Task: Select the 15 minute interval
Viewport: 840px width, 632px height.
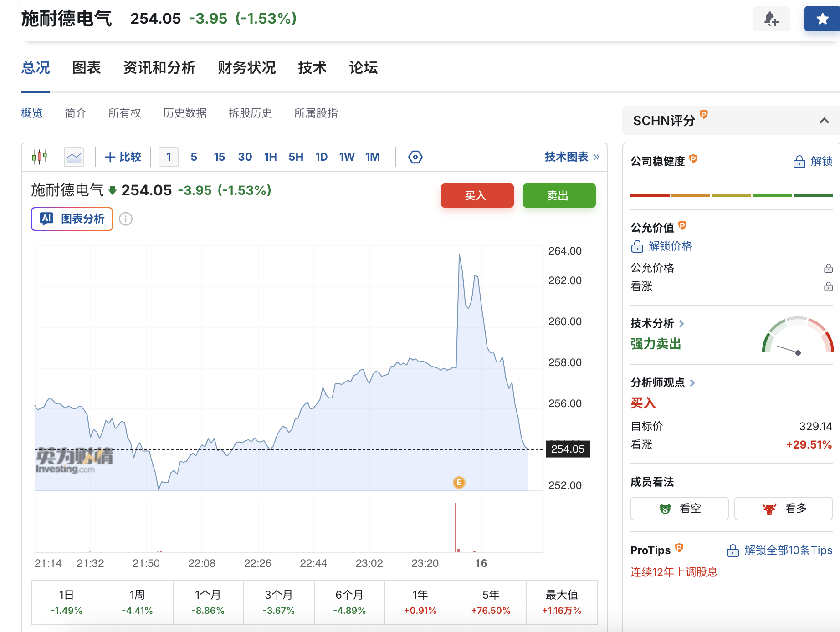Action: point(220,157)
